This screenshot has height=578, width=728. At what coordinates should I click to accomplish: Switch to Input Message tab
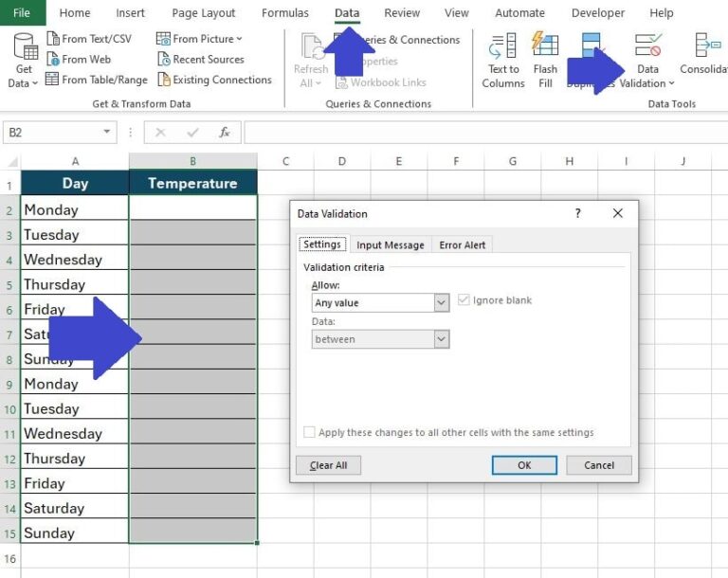pyautogui.click(x=391, y=244)
